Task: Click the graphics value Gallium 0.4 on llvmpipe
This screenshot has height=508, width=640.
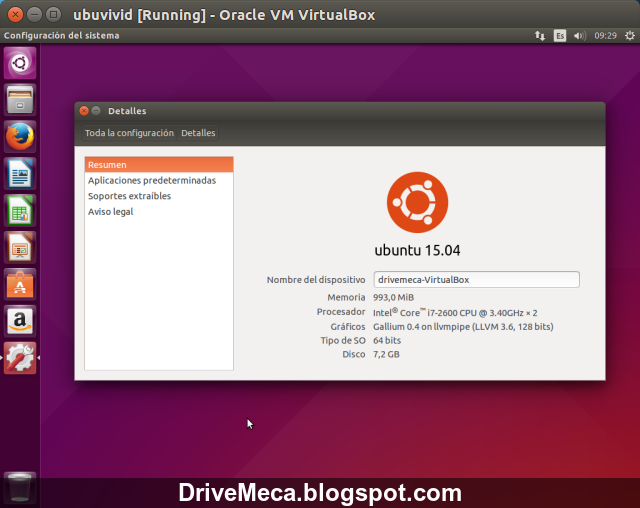Action: pos(463,327)
